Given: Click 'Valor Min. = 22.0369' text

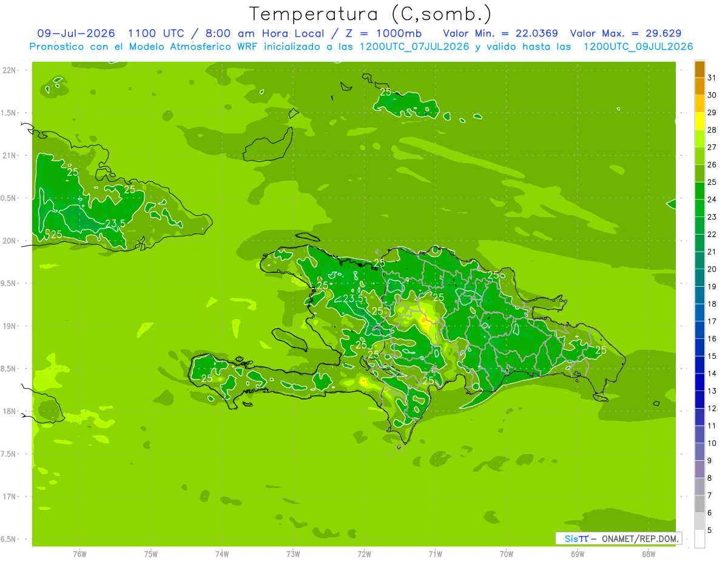Looking at the screenshot, I should pos(500,33).
